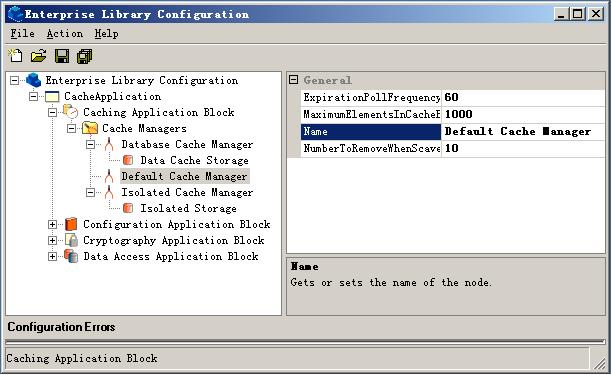The width and height of the screenshot is (612, 375).
Task: Collapse the CacheApplication node
Action: click(34, 96)
